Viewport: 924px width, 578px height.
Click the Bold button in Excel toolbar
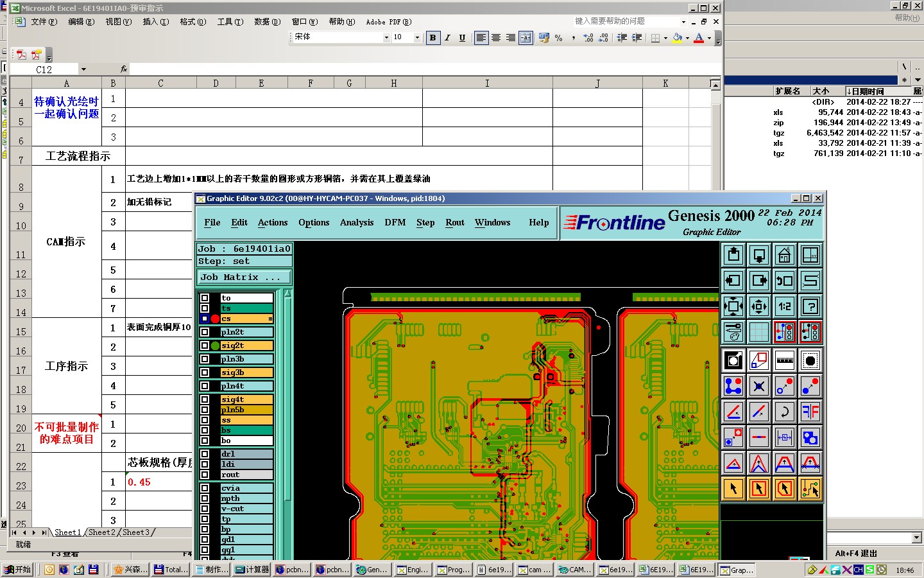tap(432, 38)
